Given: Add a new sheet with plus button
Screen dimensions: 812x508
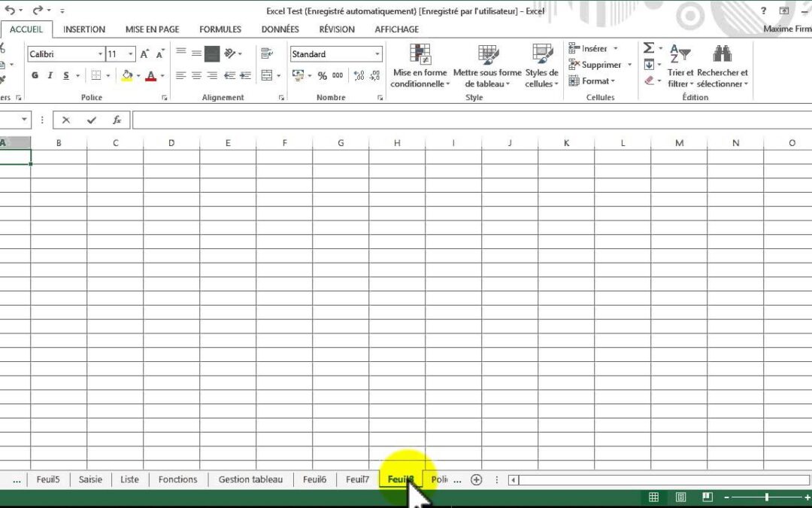Looking at the screenshot, I should [476, 480].
